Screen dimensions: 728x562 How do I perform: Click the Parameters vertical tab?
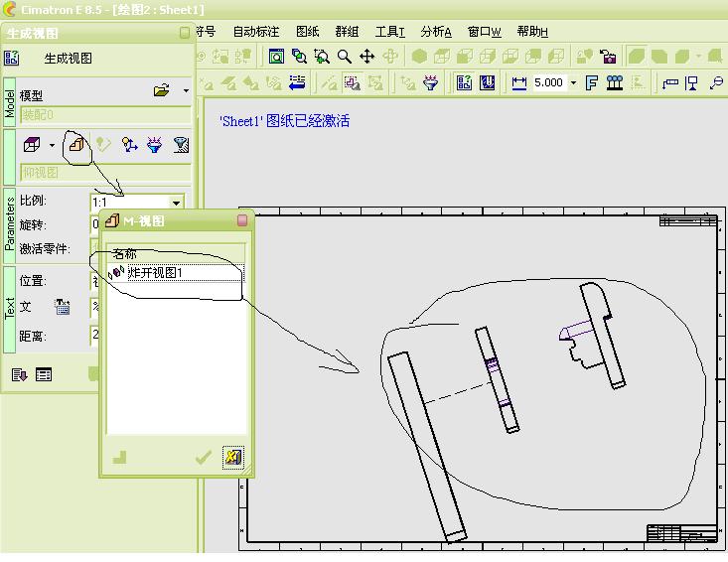pyautogui.click(x=9, y=224)
